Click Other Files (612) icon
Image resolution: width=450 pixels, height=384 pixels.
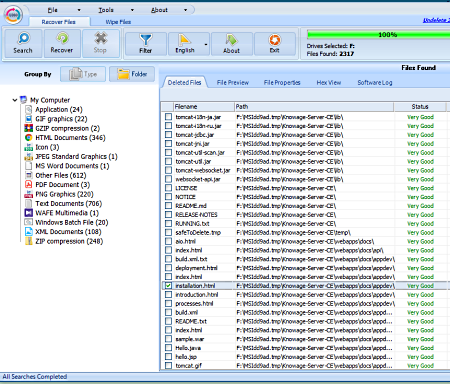tap(29, 175)
